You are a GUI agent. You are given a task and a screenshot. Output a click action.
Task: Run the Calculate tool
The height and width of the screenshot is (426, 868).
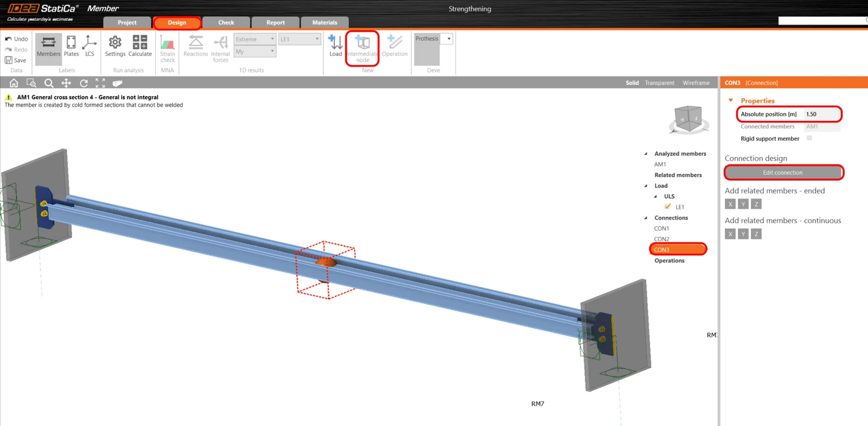pyautogui.click(x=140, y=46)
